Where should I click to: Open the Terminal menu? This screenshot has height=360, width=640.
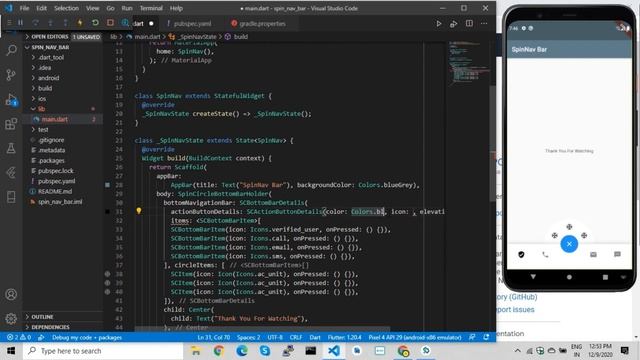(151, 8)
